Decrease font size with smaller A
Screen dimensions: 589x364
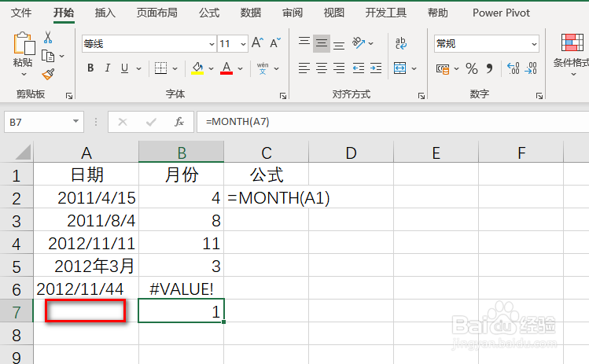coord(275,42)
